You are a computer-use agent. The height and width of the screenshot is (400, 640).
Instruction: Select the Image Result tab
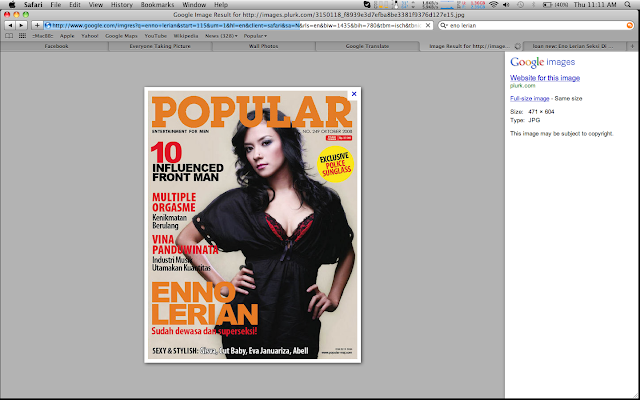click(469, 46)
